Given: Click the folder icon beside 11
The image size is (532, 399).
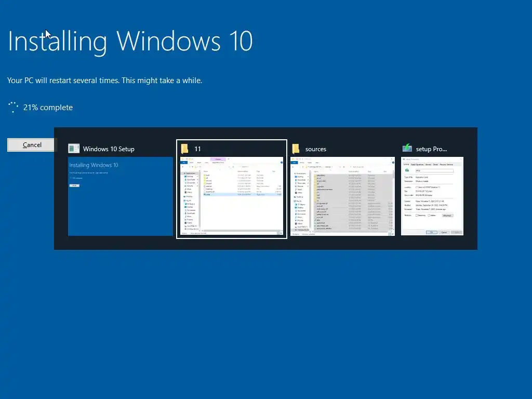Looking at the screenshot, I should 184,149.
